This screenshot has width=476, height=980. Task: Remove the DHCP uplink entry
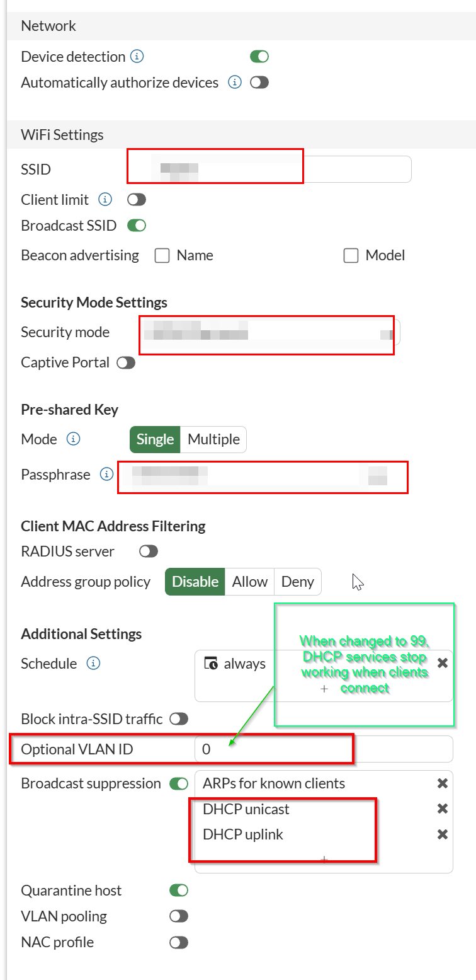coord(443,834)
